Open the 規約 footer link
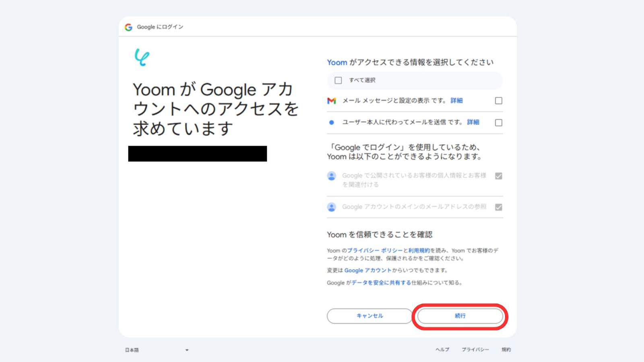Viewport: 644px width, 362px height. tap(506, 350)
